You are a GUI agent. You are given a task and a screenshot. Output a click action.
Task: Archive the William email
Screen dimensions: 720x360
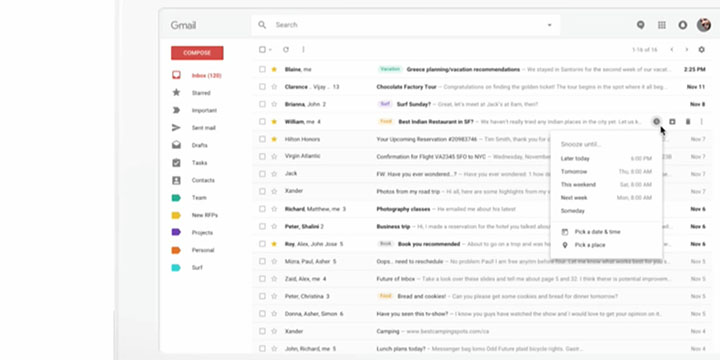(x=672, y=122)
